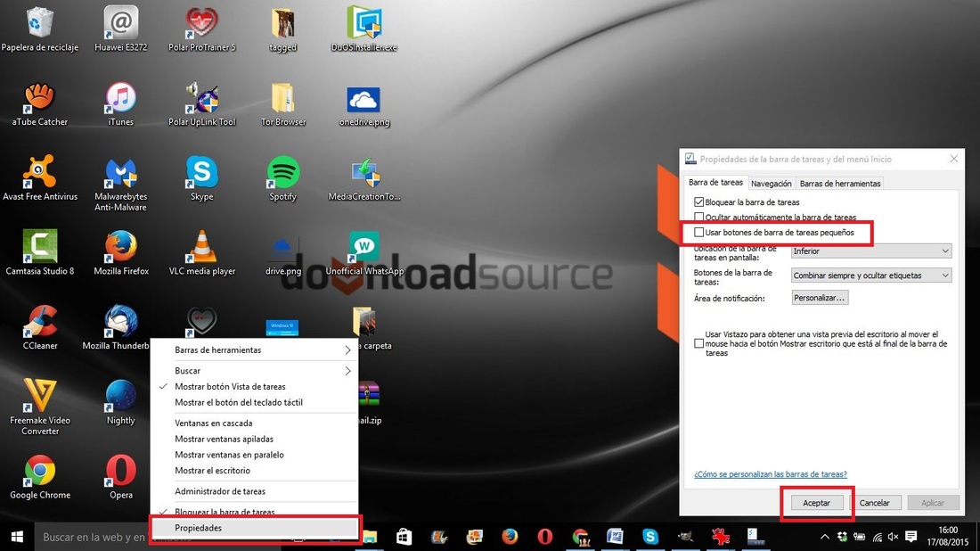This screenshot has height=551, width=980.
Task: Enable the Usar Vistazo preview checkbox
Action: pyautogui.click(x=698, y=343)
